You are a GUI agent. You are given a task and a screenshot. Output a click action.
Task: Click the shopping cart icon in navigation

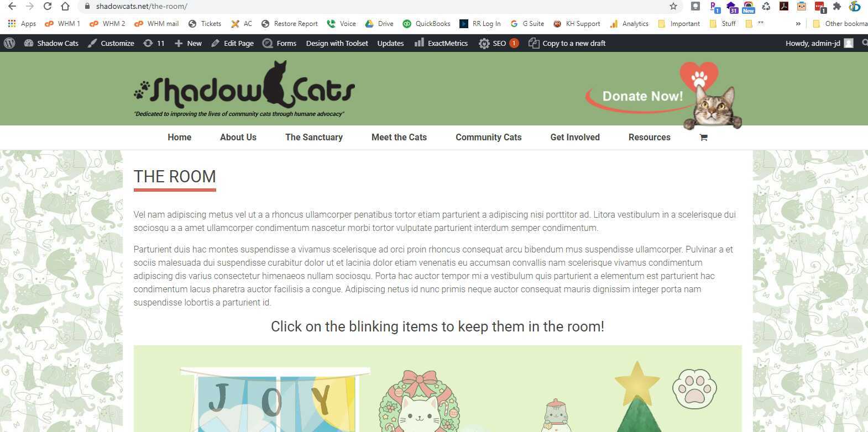(703, 138)
